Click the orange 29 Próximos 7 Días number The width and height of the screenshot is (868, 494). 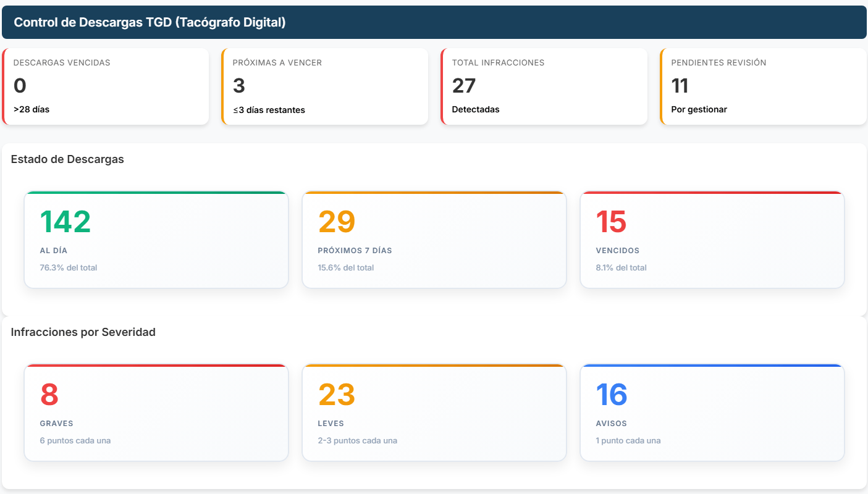[337, 222]
